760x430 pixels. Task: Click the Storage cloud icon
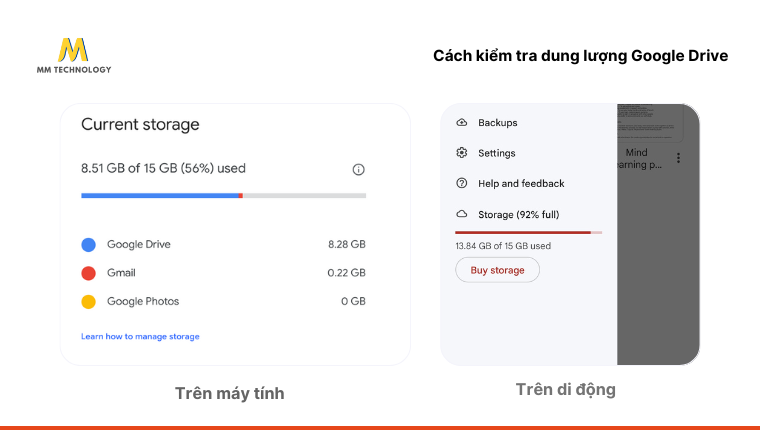[x=462, y=214]
